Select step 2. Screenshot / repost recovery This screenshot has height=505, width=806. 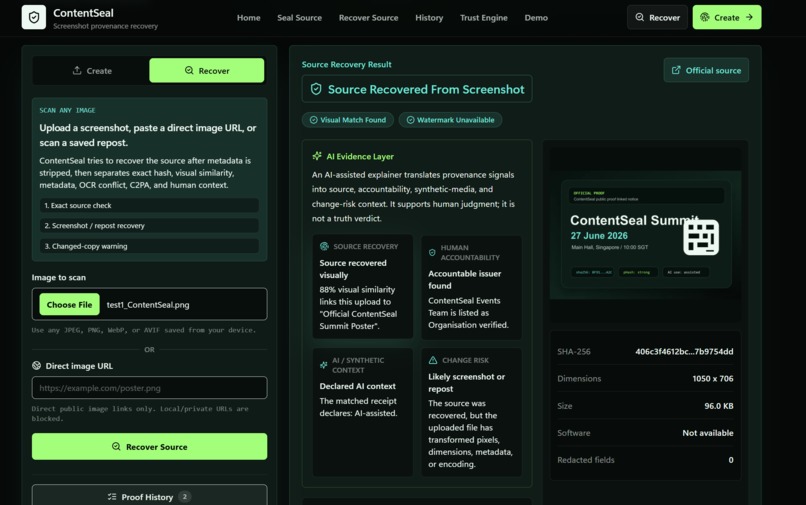[149, 226]
